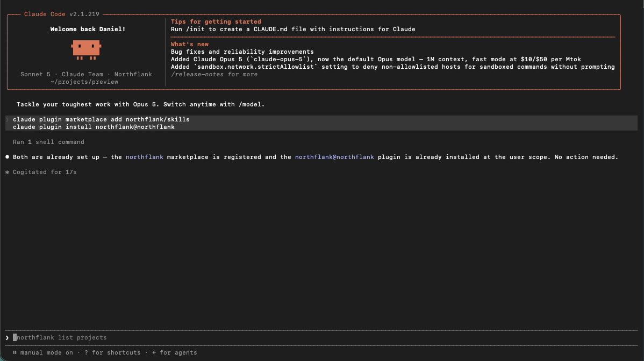Click the 'northflank@northflank' plugin link
The height and width of the screenshot is (361, 644).
coord(334,157)
